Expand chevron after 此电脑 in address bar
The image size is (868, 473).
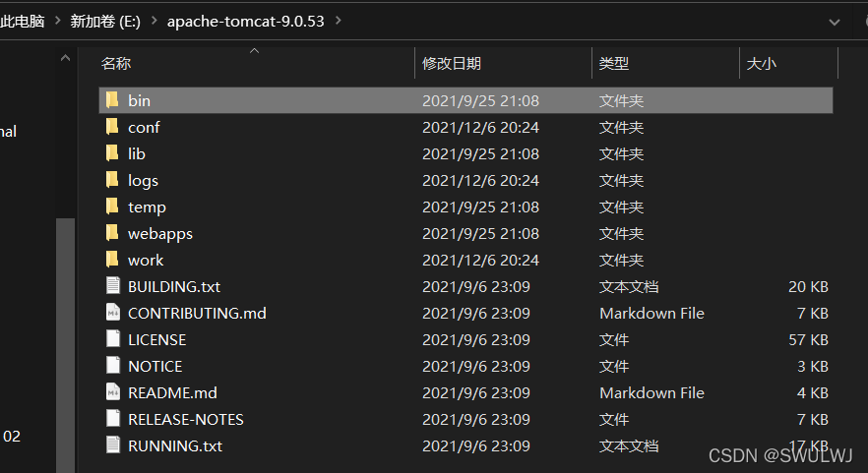point(57,21)
